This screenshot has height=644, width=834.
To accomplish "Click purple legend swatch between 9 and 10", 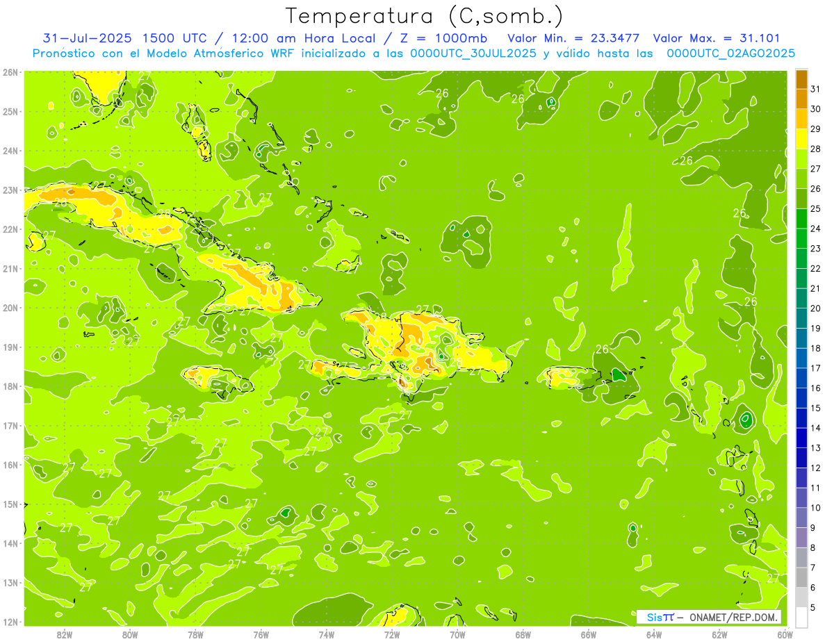I will tap(801, 518).
